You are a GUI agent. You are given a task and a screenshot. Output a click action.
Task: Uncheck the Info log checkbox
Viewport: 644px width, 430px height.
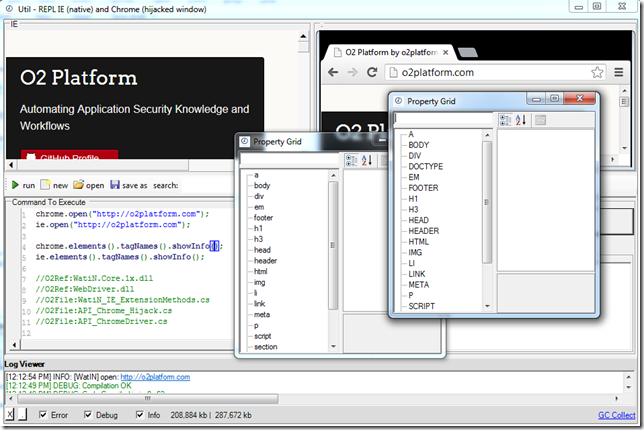[140, 414]
